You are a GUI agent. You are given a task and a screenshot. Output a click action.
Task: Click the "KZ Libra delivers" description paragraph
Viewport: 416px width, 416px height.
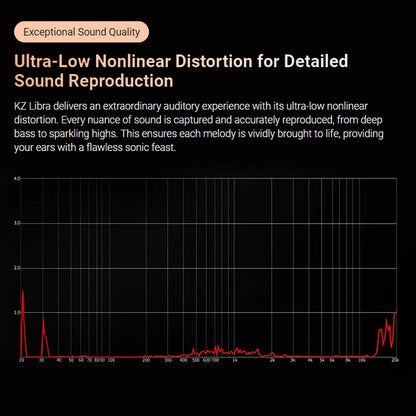[x=199, y=127]
